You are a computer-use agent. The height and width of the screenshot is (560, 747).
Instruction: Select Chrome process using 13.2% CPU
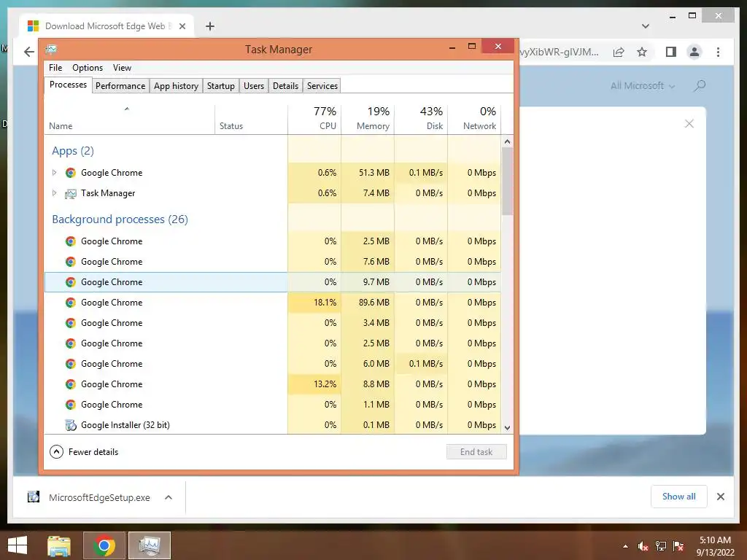[x=273, y=384]
